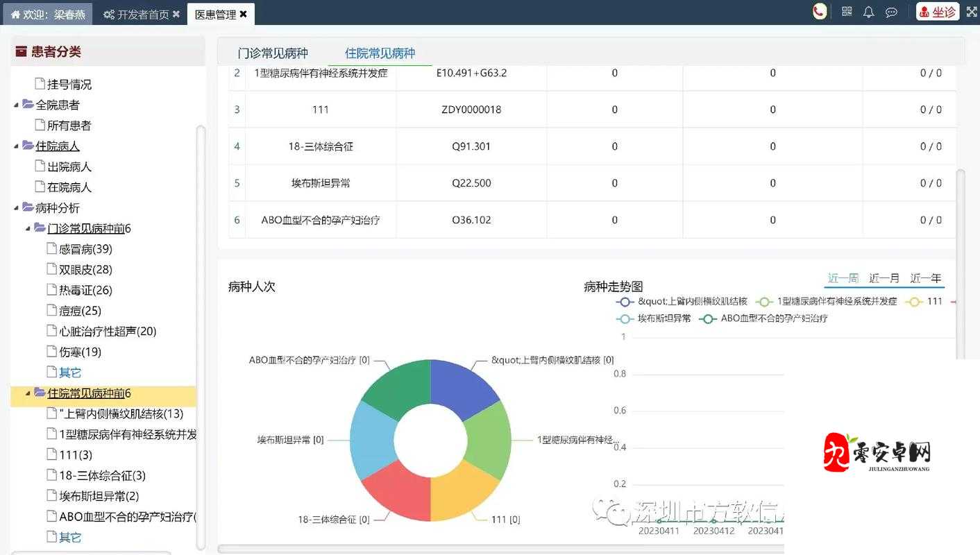Collapse the 住院病人 tree node arrow
Viewport: 980px width, 555px height.
17,146
